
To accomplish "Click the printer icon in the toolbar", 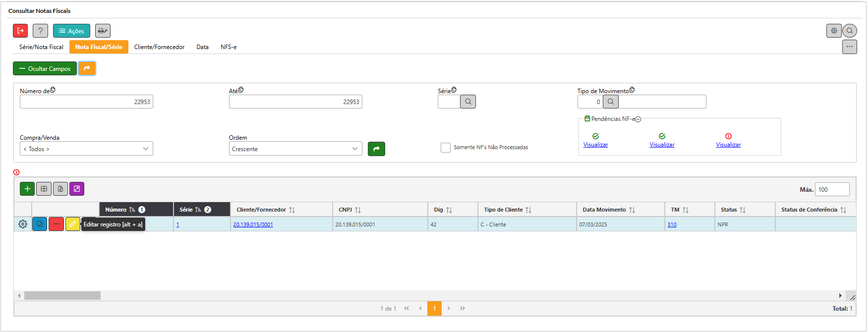I will (x=103, y=31).
